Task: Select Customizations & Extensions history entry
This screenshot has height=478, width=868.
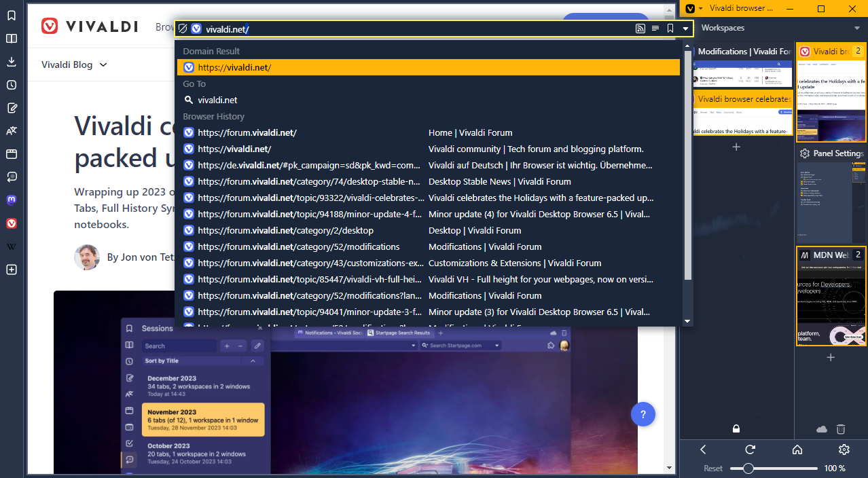Action: 429,263
